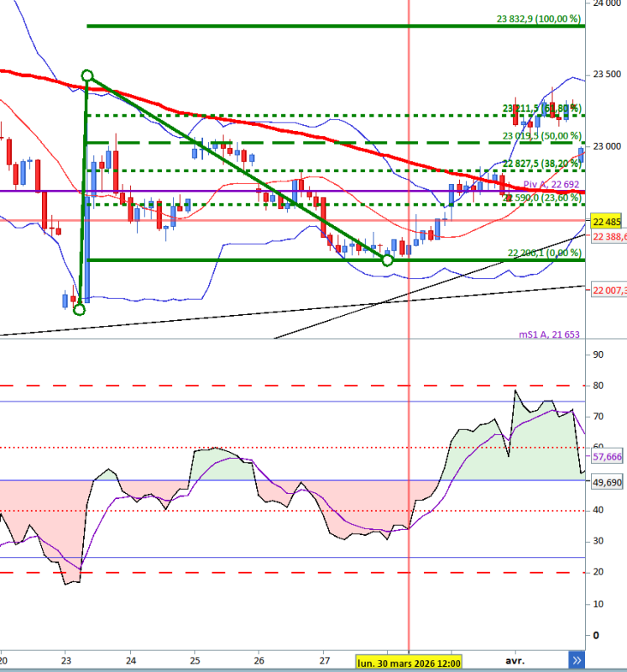Image resolution: width=627 pixels, height=672 pixels.
Task: Grab the Fibonacci anchor circle at the bottom low near 23
Action: (x=79, y=309)
